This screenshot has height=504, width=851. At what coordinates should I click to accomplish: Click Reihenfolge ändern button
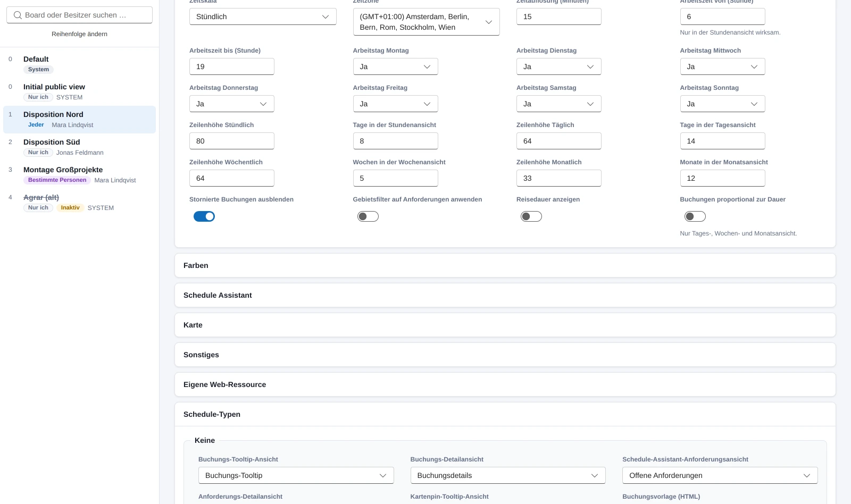(x=79, y=34)
